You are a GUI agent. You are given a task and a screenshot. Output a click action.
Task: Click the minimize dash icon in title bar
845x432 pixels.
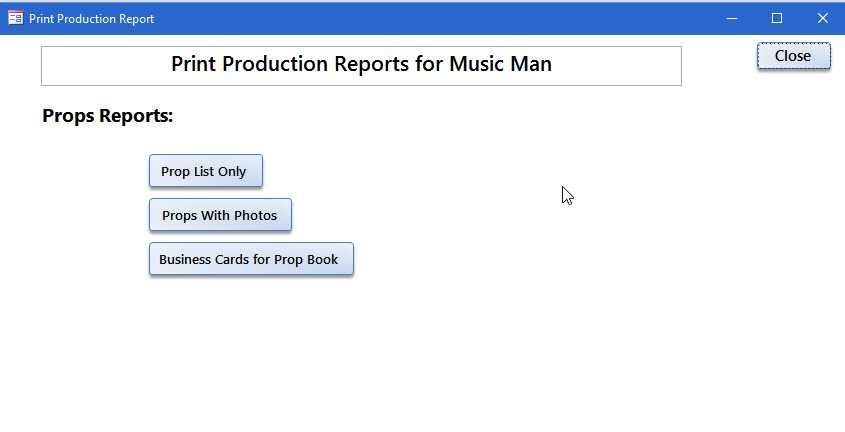pyautogui.click(x=731, y=19)
